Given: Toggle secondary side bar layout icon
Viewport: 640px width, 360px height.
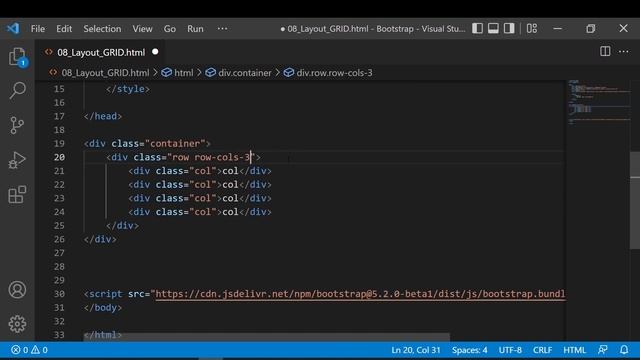Looking at the screenshot, I should coord(509,28).
